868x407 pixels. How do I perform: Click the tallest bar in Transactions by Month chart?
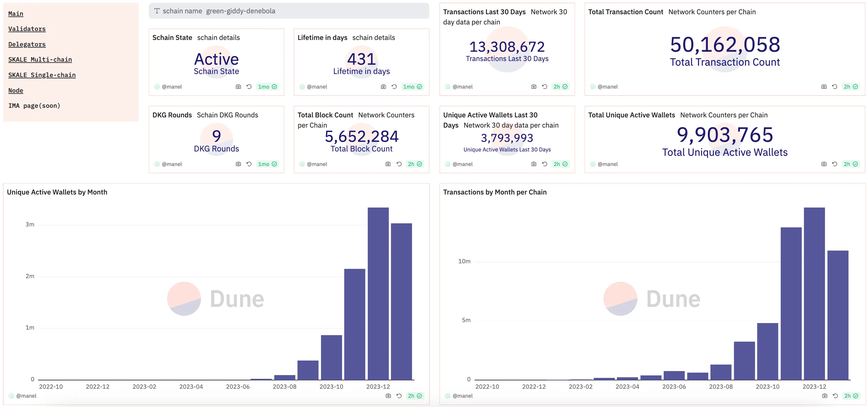[x=814, y=293]
